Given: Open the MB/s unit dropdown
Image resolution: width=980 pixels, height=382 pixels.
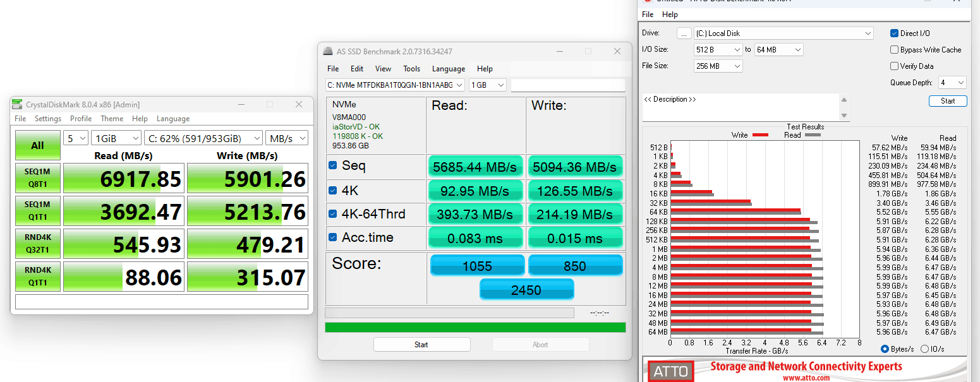Looking at the screenshot, I should coord(287,138).
